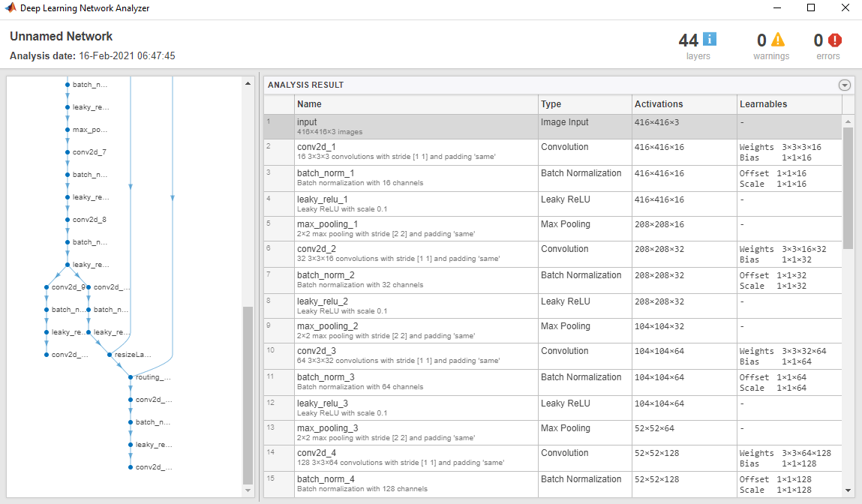
Task: Select the routing_ node in network graph
Action: click(x=151, y=377)
